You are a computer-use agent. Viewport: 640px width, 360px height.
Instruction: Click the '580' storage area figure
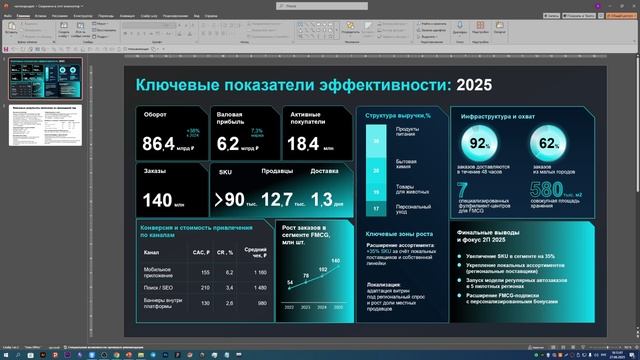(x=546, y=189)
